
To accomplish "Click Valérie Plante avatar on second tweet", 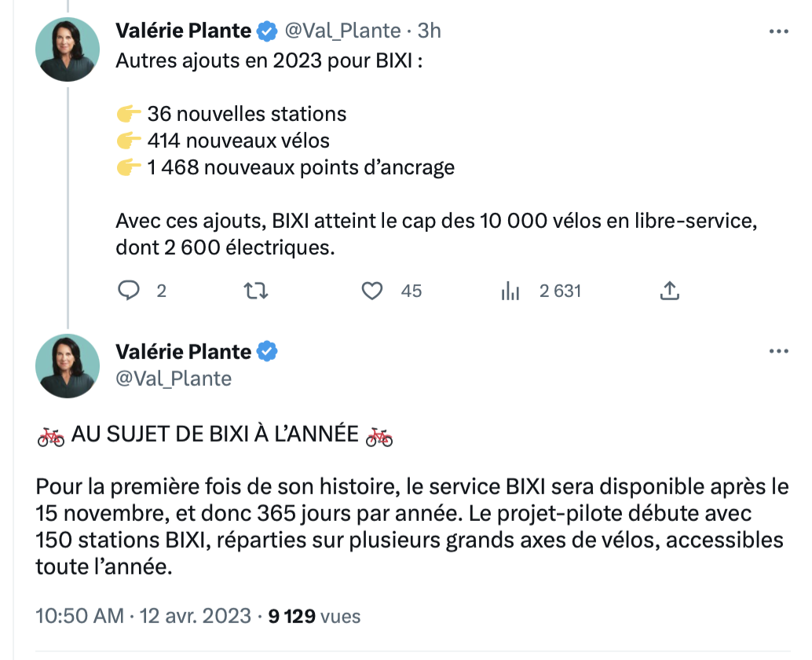I will [x=68, y=365].
